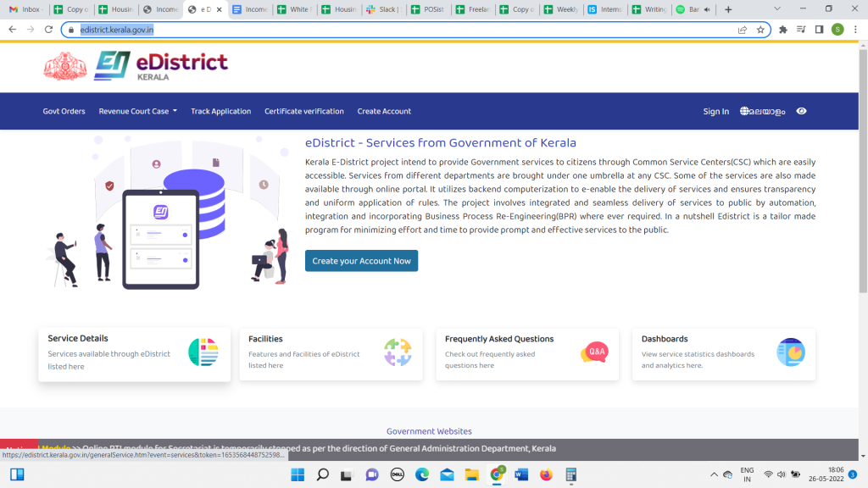Open Certificate verification in the navbar

(304, 111)
